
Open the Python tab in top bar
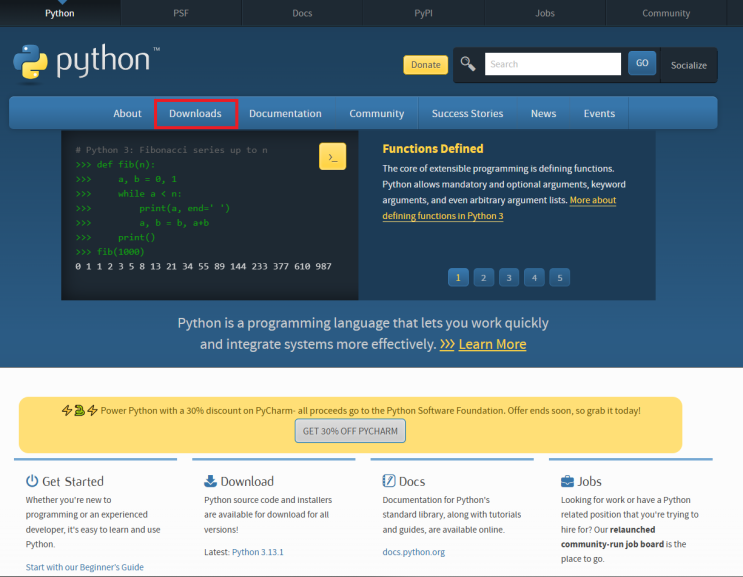coord(60,13)
